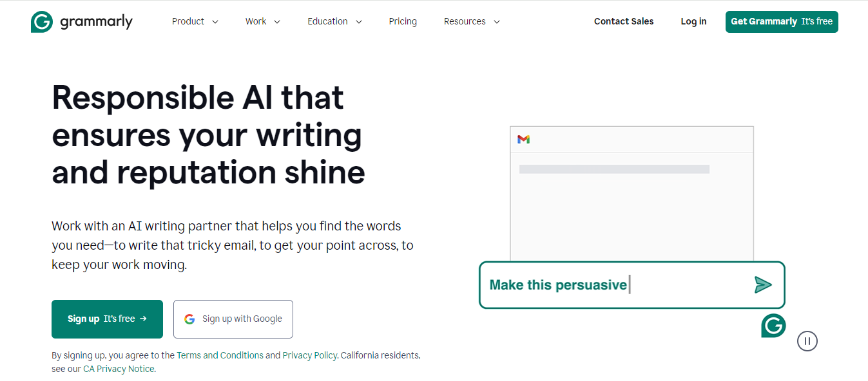Viewport: 868px width, 381px height.
Task: Click the Get Grammarly It's free button
Action: pyautogui.click(x=782, y=21)
